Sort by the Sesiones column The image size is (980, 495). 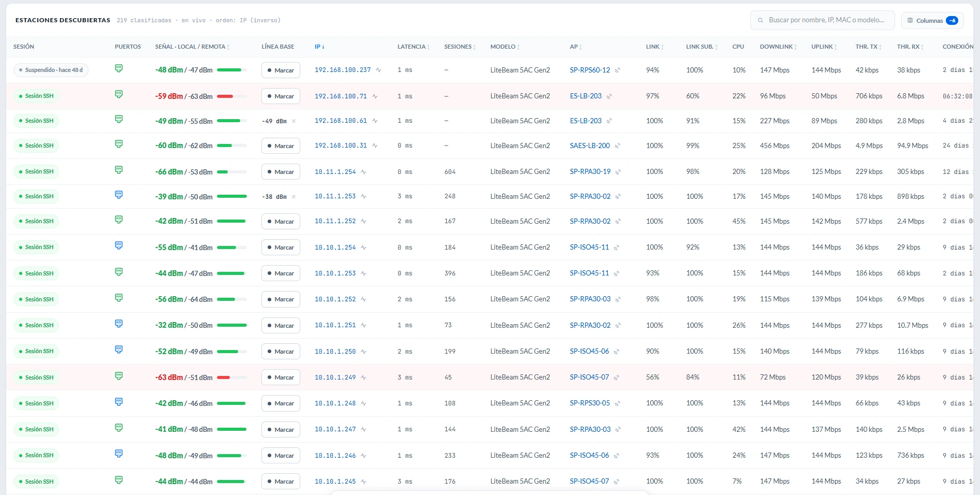coord(460,47)
